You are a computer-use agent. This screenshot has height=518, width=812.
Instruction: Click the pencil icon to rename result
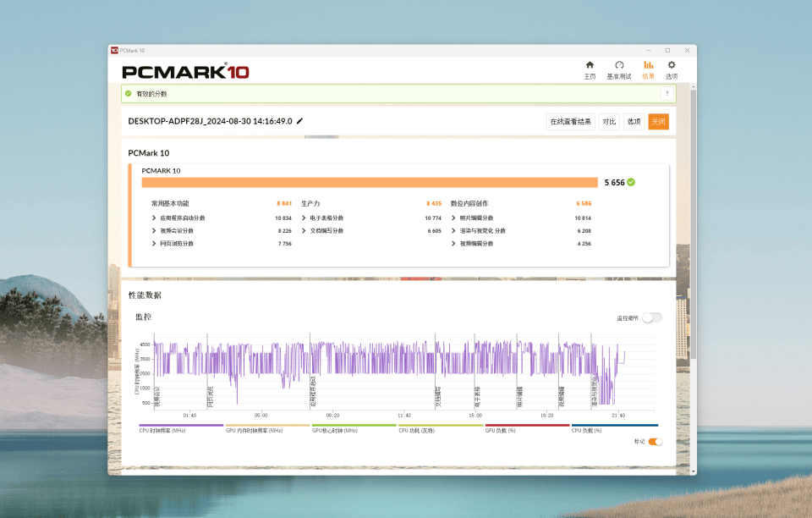pos(299,121)
